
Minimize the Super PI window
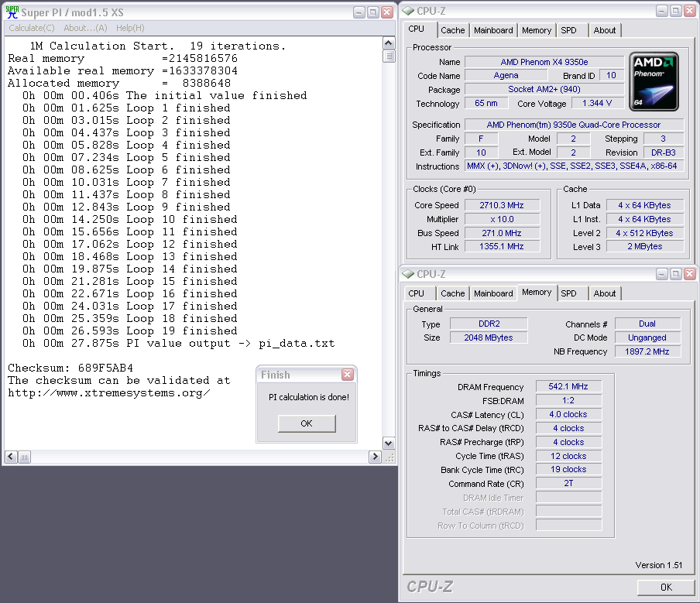pyautogui.click(x=359, y=12)
